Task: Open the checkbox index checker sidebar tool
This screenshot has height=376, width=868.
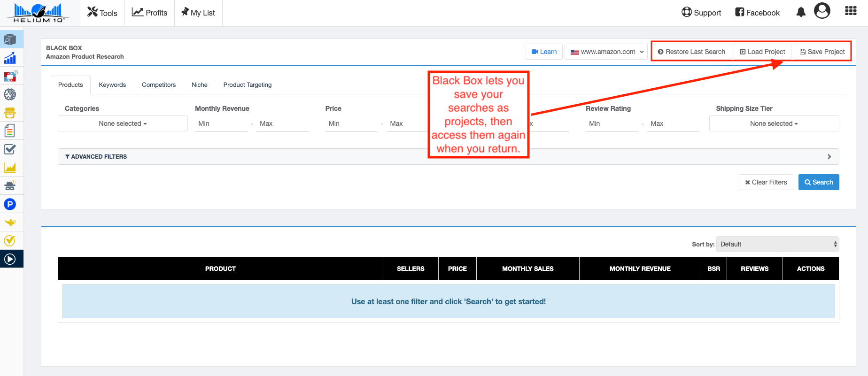Action: pyautogui.click(x=10, y=149)
